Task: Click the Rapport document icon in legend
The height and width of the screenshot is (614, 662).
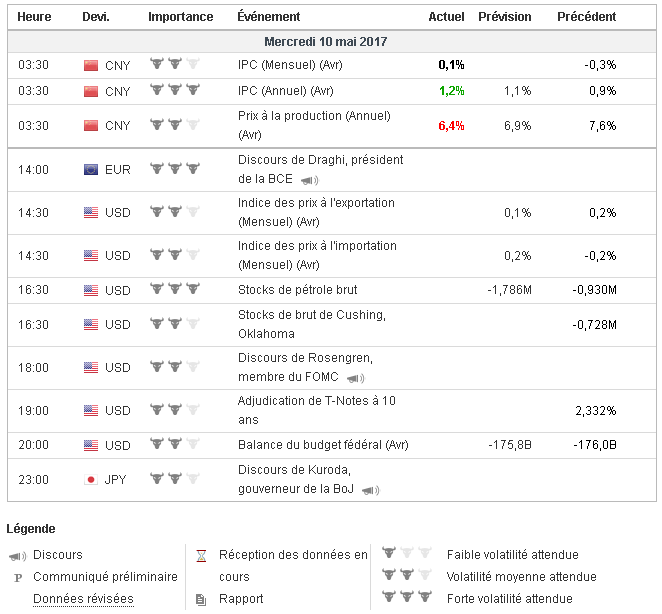Action: pos(201,599)
